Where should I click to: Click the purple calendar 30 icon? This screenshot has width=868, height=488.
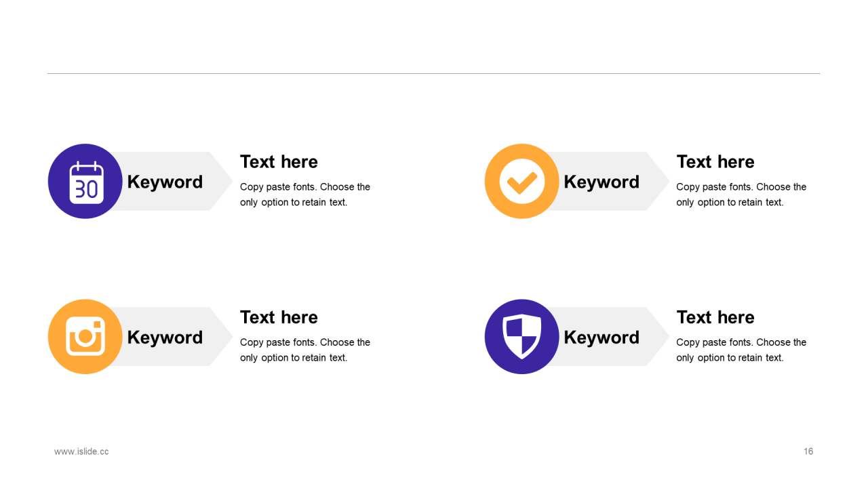click(85, 181)
